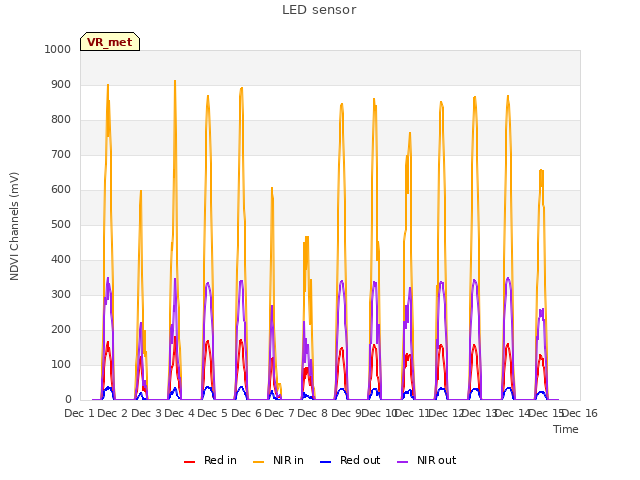Click the 600 y-axis tick label

pyautogui.click(x=61, y=189)
